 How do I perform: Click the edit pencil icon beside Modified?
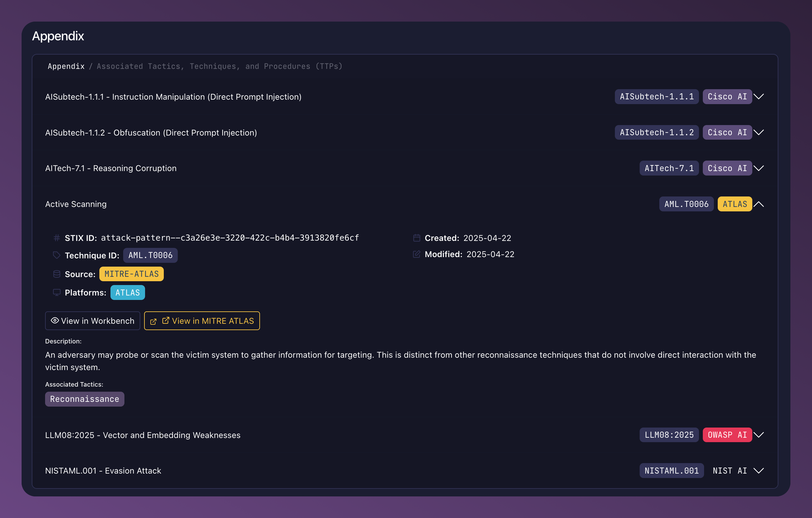click(416, 254)
